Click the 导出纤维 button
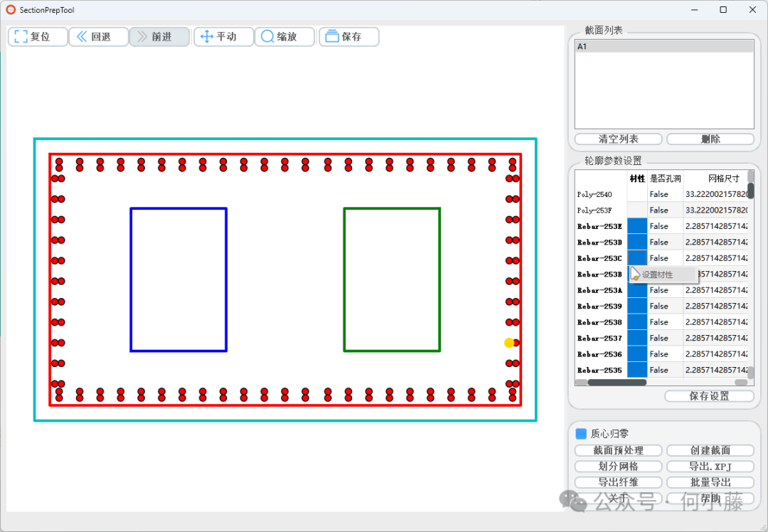Screen dimensions: 768x532 coord(618,482)
